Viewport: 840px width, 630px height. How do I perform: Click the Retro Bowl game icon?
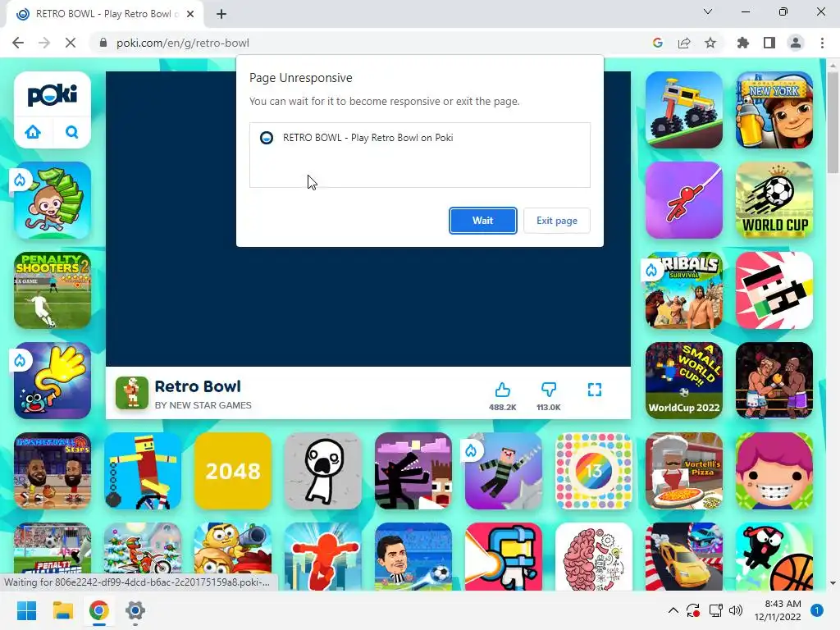tap(132, 393)
